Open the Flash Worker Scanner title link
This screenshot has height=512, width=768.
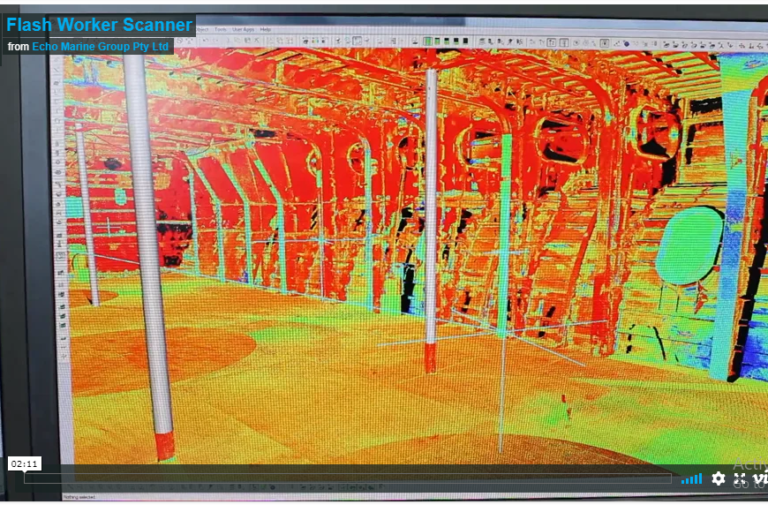tap(99, 25)
